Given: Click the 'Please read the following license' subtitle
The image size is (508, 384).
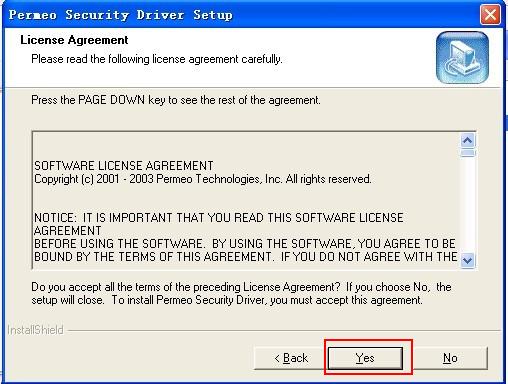Looking at the screenshot, I should coord(157,59).
